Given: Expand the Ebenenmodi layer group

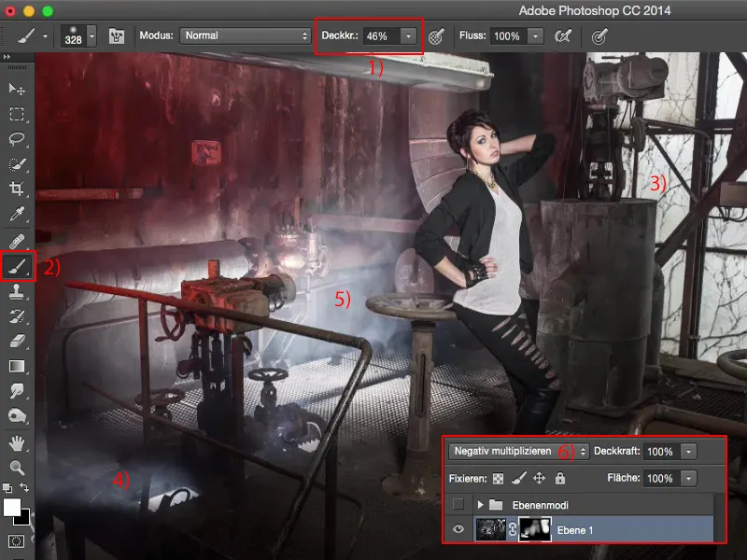Looking at the screenshot, I should point(480,504).
